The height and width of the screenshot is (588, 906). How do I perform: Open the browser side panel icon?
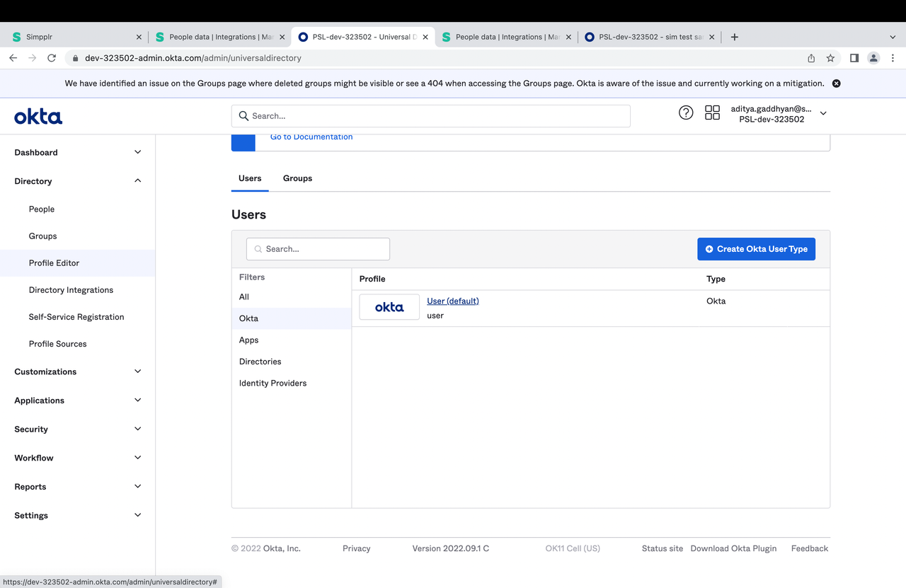854,58
